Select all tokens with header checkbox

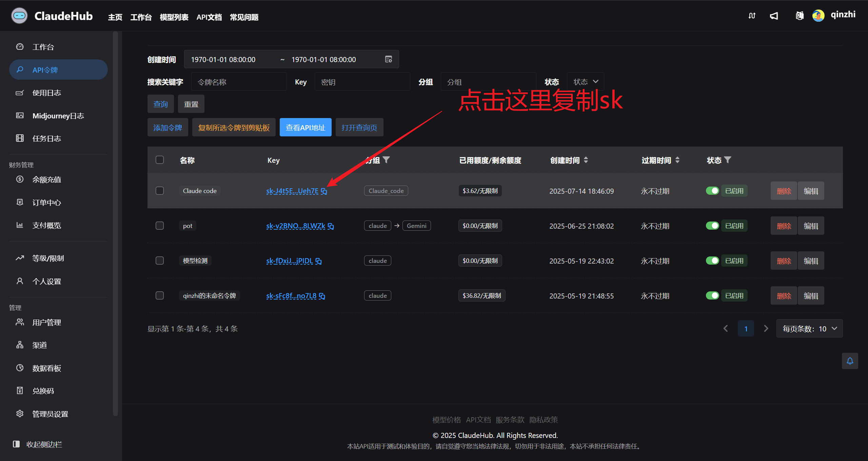coord(160,160)
